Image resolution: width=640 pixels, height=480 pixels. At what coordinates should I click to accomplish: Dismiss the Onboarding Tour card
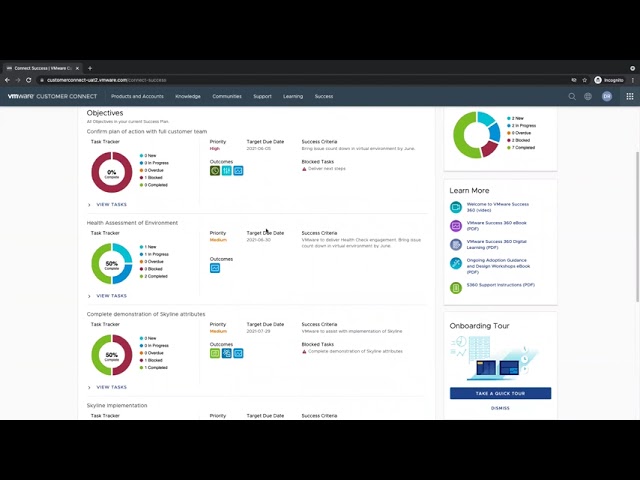point(500,408)
